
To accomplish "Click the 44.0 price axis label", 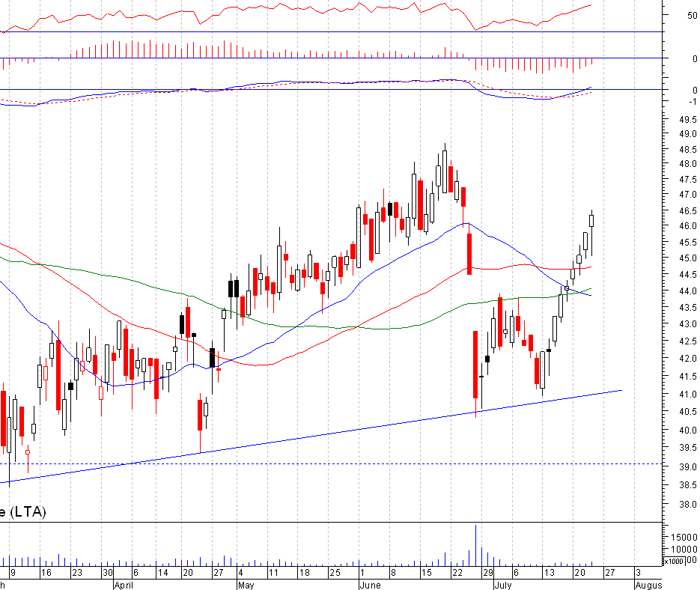I will 687,291.
